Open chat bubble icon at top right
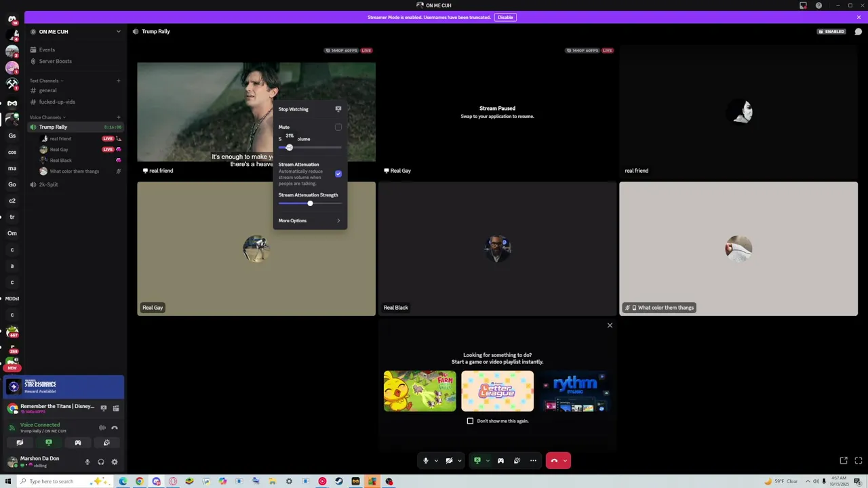Image resolution: width=868 pixels, height=488 pixels. [858, 32]
